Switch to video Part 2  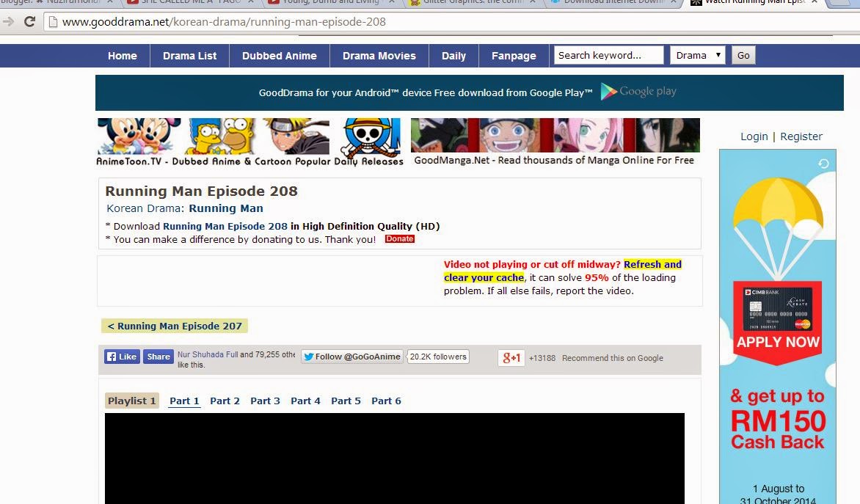tap(225, 401)
